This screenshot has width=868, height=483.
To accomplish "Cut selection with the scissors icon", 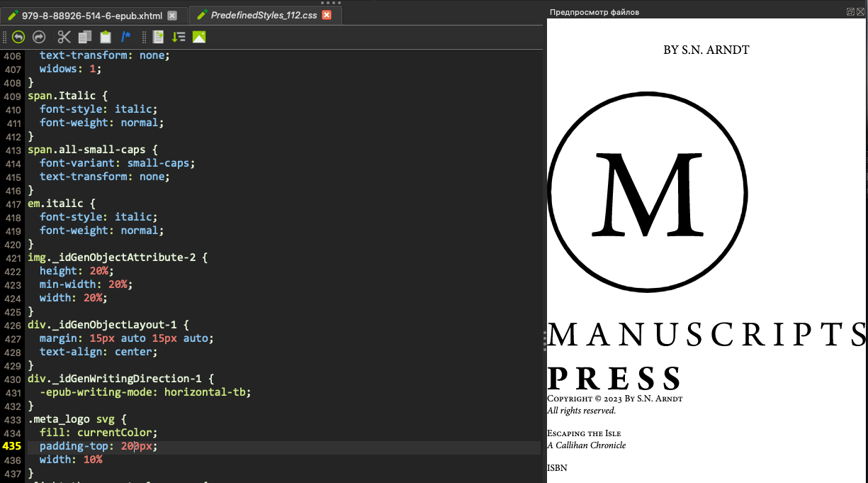I will click(x=64, y=37).
